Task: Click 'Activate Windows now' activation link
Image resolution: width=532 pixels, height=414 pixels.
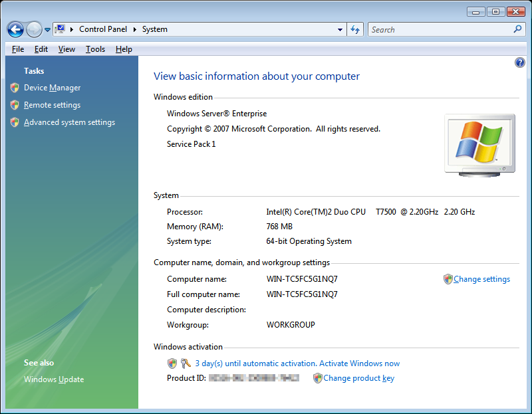Action: coord(359,363)
